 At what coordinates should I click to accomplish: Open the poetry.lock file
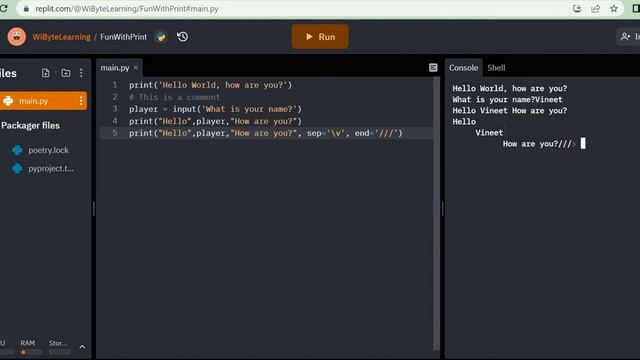pos(48,150)
